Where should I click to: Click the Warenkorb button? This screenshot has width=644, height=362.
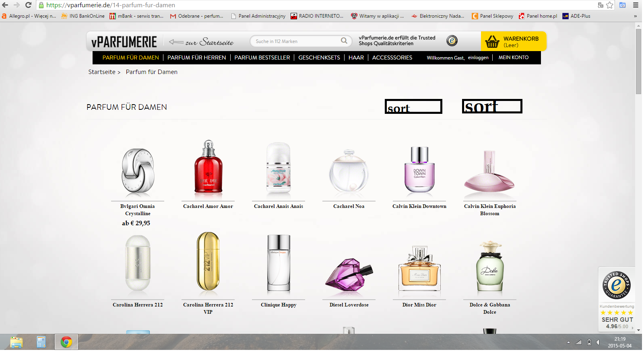(514, 41)
